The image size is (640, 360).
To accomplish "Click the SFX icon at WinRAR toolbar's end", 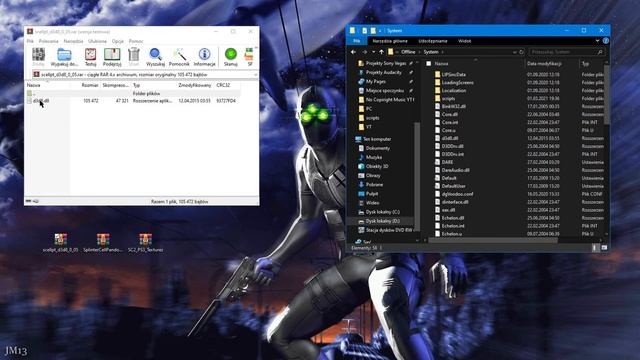I will 249,57.
